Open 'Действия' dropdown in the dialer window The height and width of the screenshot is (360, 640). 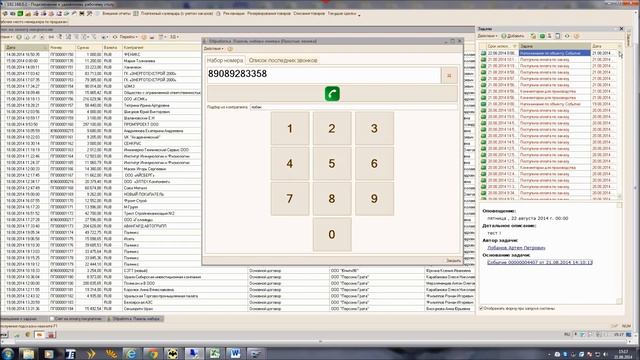[213, 49]
